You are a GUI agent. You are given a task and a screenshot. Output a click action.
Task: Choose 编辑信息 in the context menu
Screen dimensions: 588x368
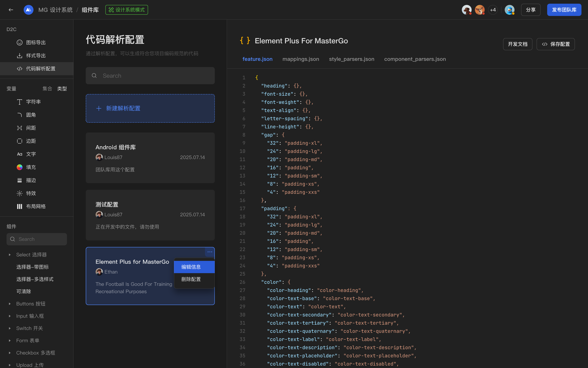[194, 267]
